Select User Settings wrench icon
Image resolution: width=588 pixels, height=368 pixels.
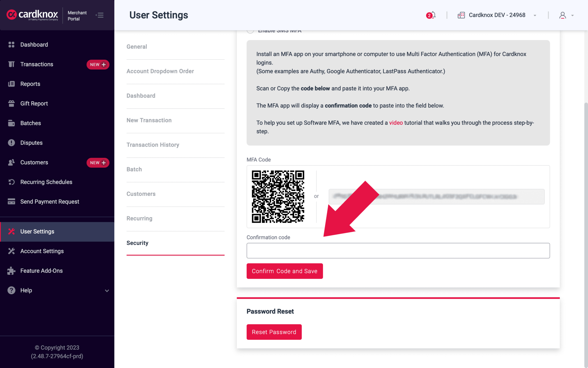[x=11, y=231]
